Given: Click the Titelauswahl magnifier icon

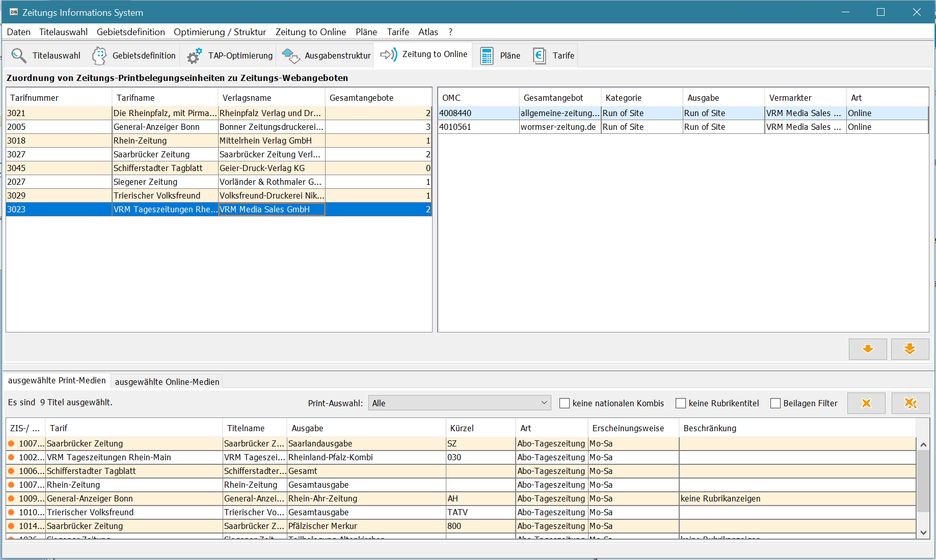Looking at the screenshot, I should [19, 55].
